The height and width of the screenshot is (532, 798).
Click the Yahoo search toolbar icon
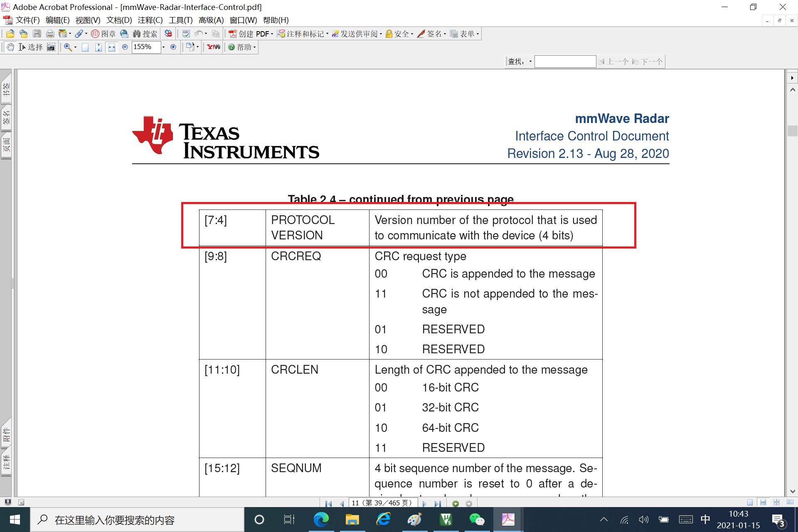click(213, 47)
